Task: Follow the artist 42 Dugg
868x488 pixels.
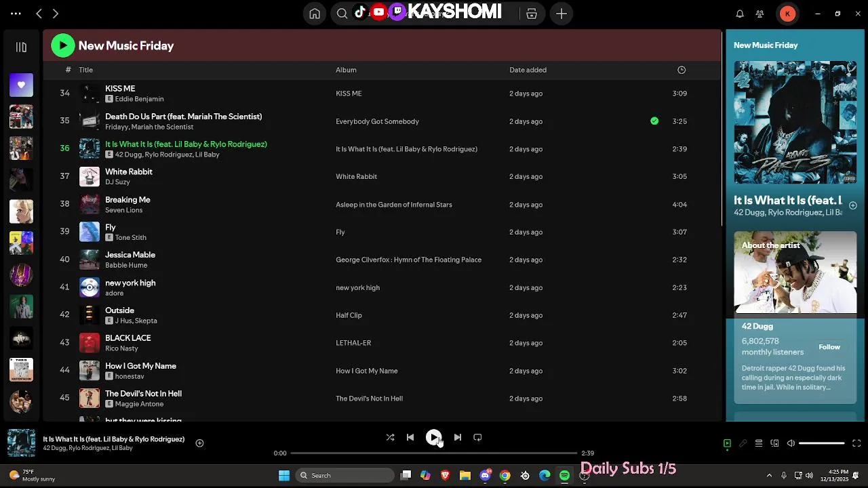Action: 829,347
